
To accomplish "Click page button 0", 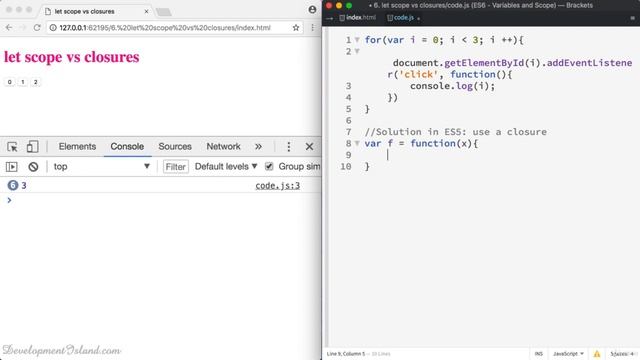I will tap(10, 82).
